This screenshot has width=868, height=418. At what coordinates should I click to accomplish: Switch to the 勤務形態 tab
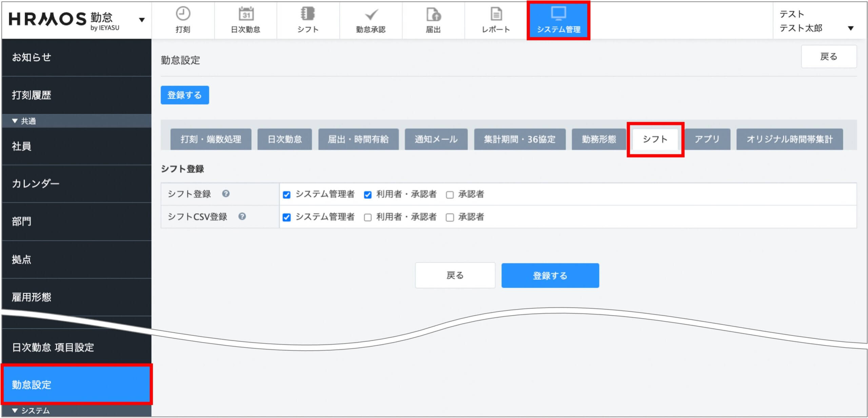click(x=598, y=139)
